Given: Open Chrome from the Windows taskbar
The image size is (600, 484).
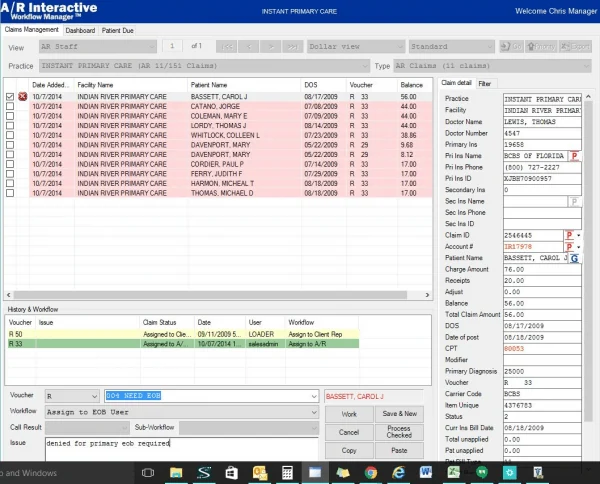Looking at the screenshot, I should 371,471.
